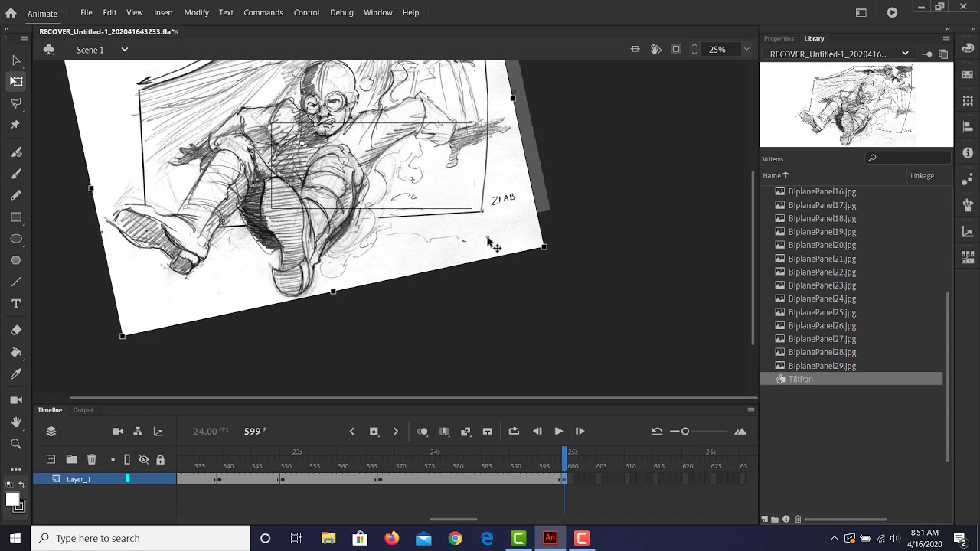Toggle clip content outside the stage

[676, 49]
